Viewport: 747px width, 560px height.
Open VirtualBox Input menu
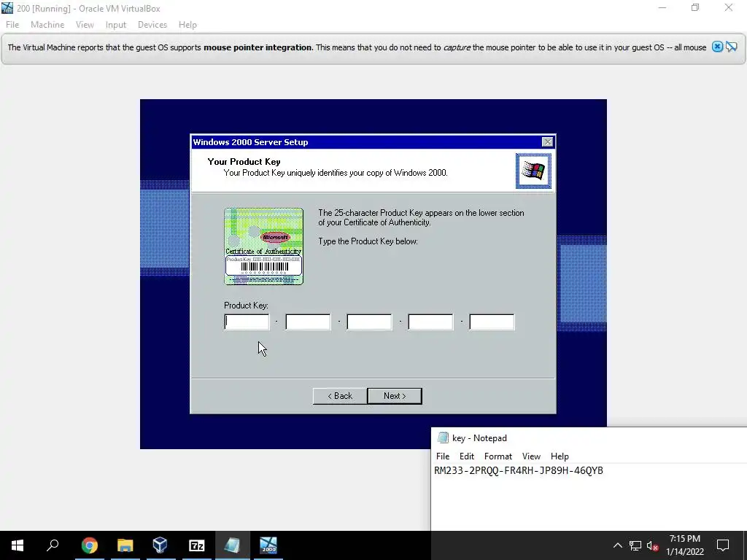pos(116,25)
